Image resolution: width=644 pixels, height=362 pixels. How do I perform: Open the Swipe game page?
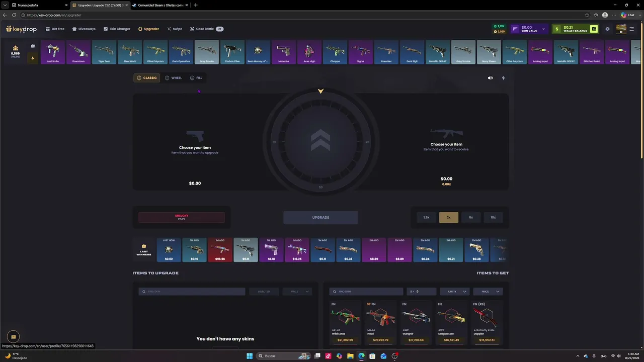coord(175,29)
